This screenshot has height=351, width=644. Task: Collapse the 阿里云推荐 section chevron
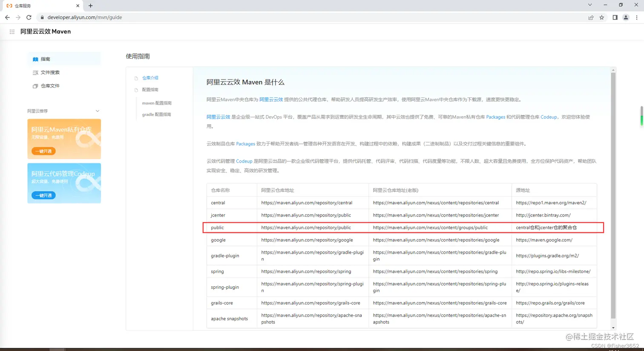click(98, 111)
